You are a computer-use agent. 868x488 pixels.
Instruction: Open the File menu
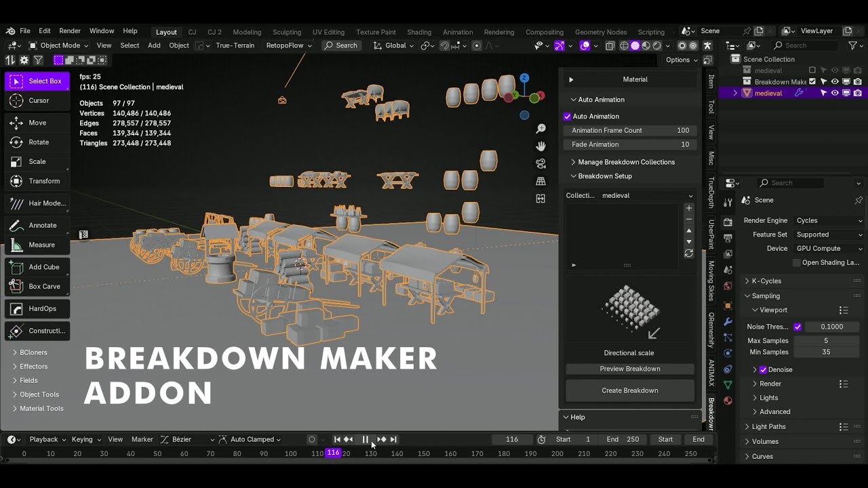25,31
